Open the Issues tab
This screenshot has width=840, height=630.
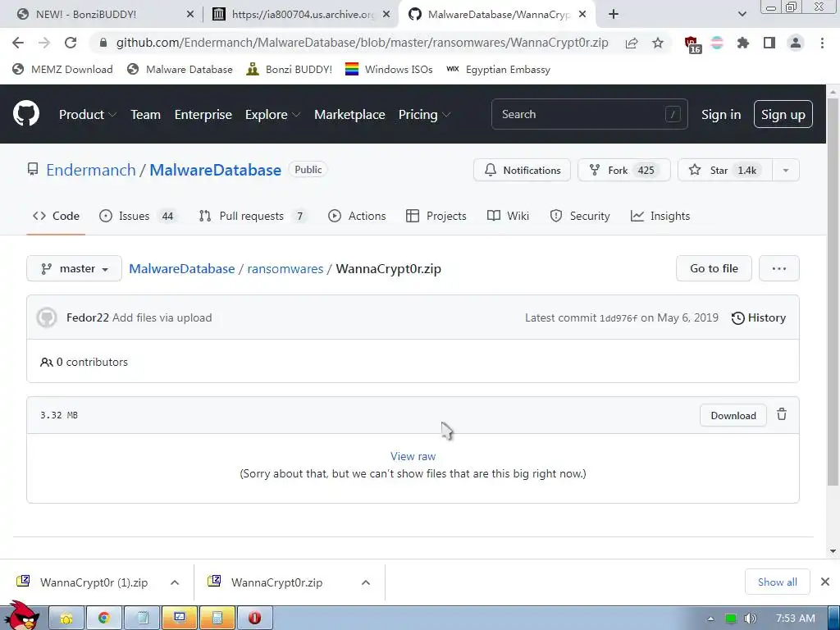pos(138,216)
